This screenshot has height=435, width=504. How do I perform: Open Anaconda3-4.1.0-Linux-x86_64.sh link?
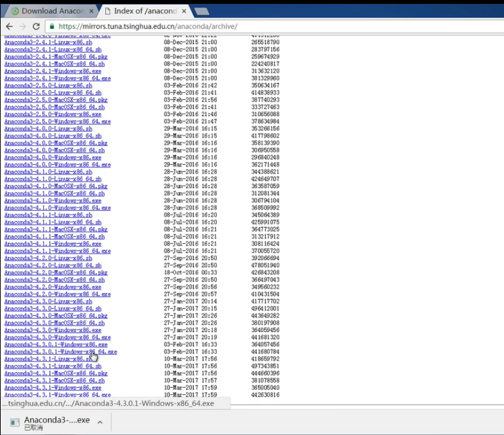53,179
